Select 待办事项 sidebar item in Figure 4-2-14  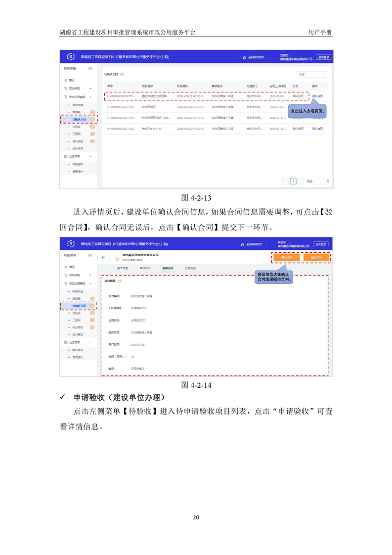78,327
